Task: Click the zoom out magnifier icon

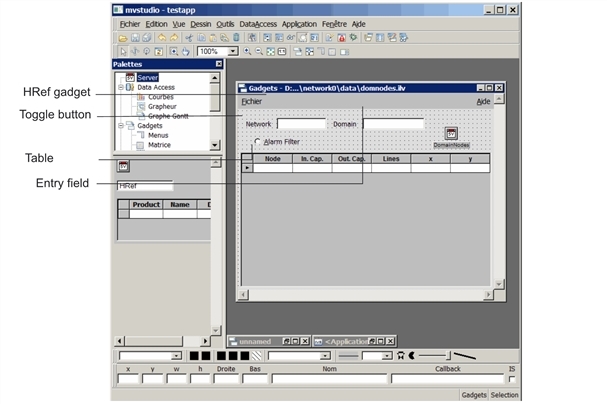Action: [x=259, y=50]
